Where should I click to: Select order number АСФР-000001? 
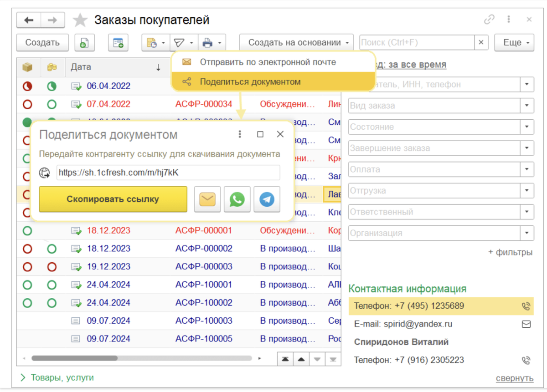(204, 230)
